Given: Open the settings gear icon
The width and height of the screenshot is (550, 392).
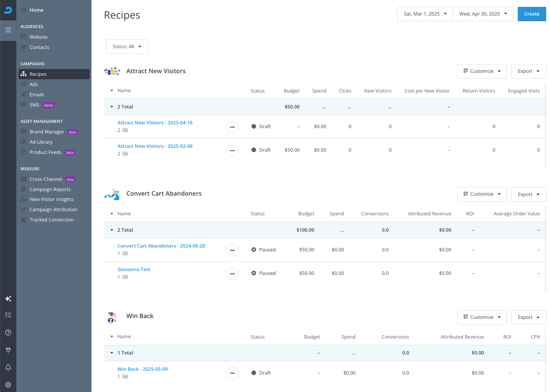Looking at the screenshot, I should point(8,385).
